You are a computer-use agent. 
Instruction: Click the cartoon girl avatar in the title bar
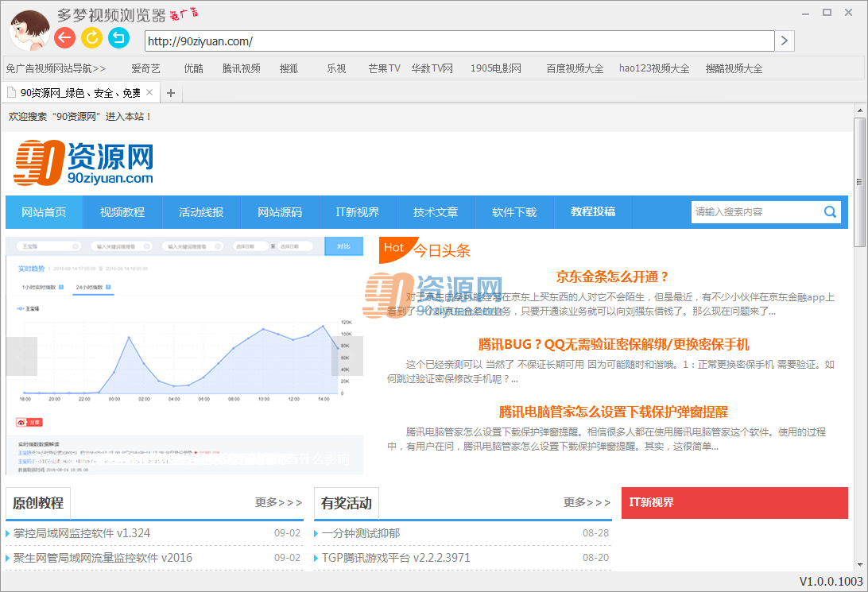30,30
